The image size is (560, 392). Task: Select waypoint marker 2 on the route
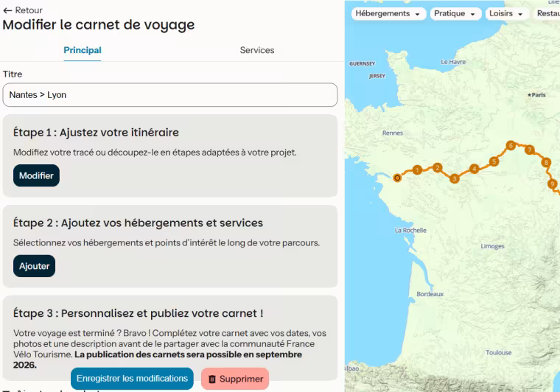pyautogui.click(x=437, y=167)
